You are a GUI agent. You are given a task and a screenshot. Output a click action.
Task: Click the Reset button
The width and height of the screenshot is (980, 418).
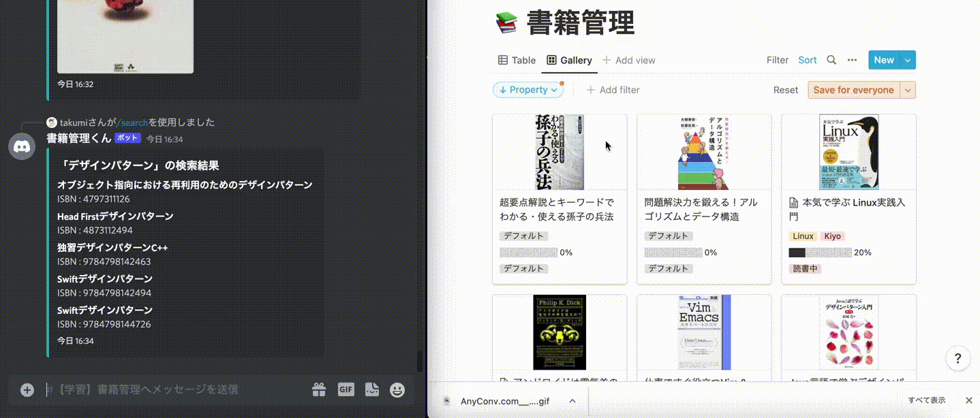pyautogui.click(x=786, y=90)
